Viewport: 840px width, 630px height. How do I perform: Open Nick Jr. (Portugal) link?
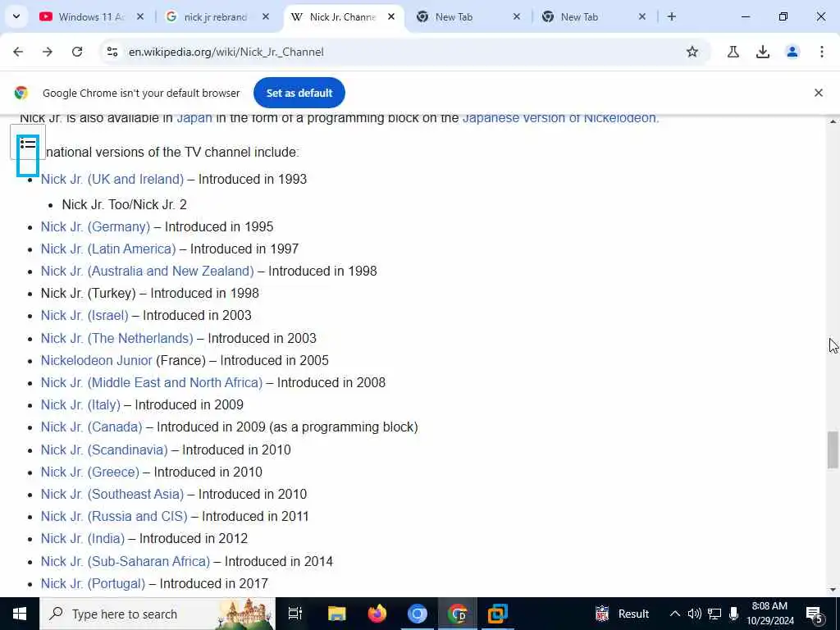93,583
